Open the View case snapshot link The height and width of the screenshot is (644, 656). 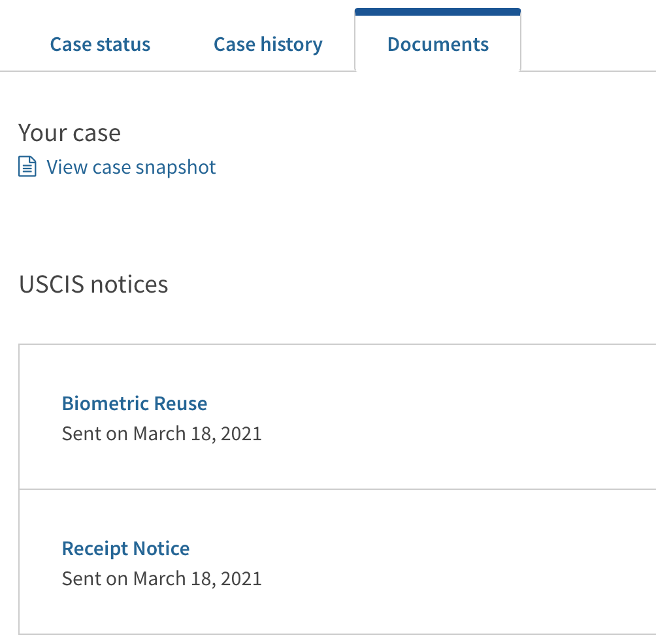pos(131,167)
